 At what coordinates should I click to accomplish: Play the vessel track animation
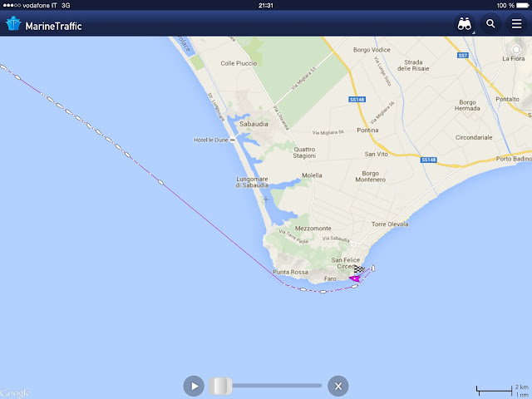[x=194, y=386]
